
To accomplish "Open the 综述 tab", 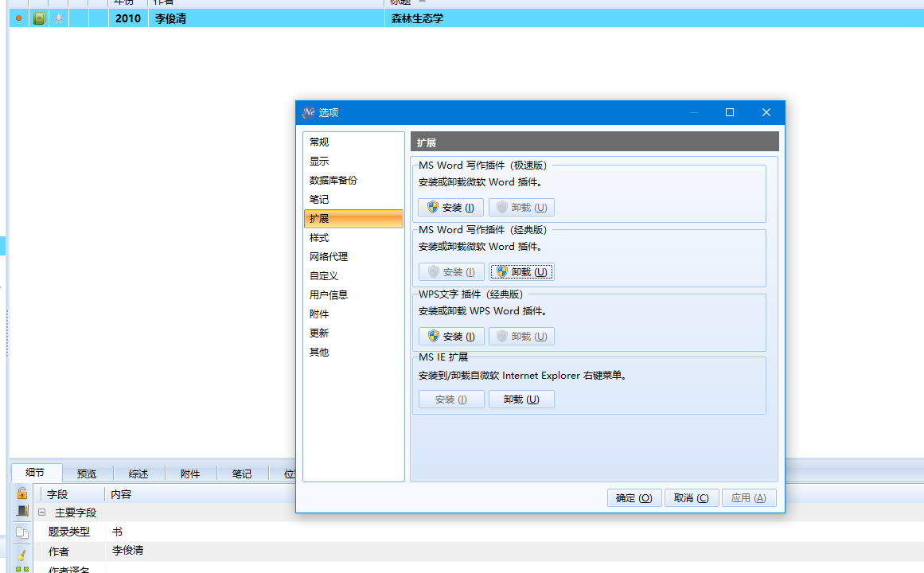I will 138,474.
